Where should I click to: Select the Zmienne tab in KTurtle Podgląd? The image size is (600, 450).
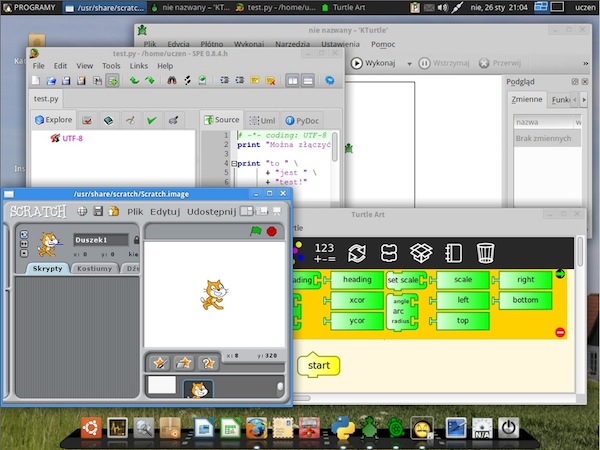point(527,99)
